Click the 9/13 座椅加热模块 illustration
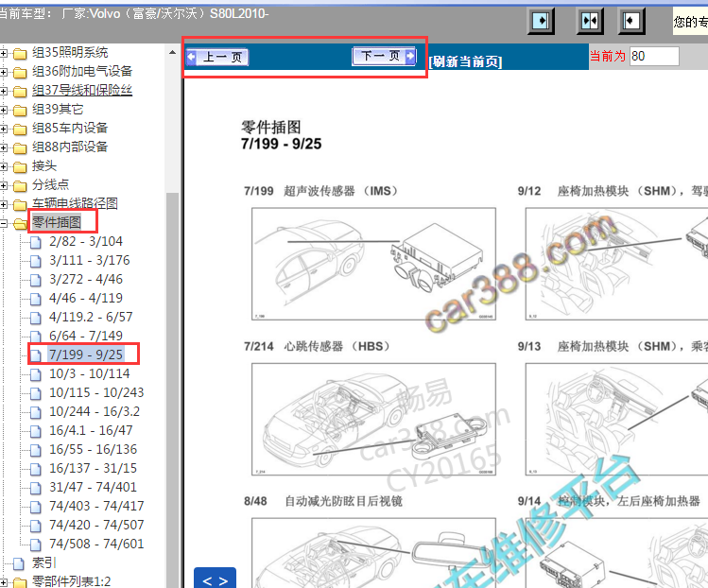Viewport: 708px width, 588px height. [x=617, y=420]
